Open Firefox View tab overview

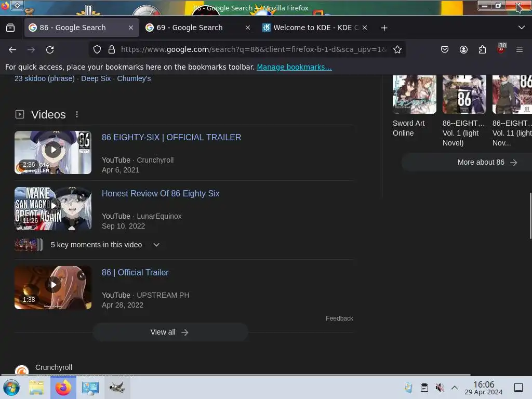pos(10,28)
